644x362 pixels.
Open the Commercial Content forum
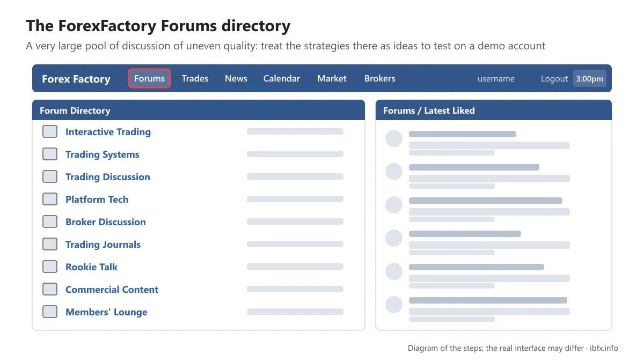[112, 290]
